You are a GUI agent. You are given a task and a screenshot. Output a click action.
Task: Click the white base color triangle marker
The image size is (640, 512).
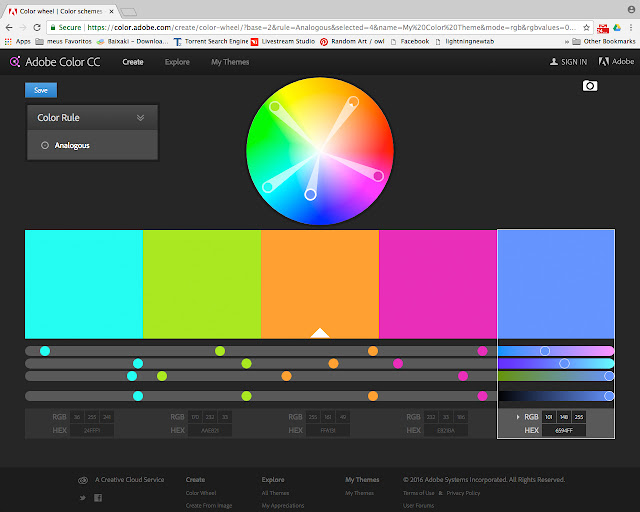320,333
